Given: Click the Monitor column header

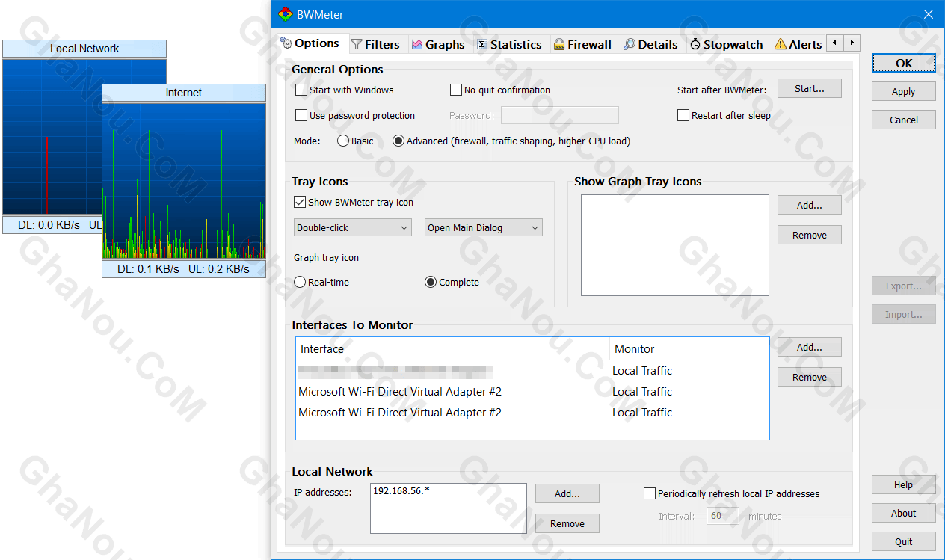Looking at the screenshot, I should coord(680,349).
